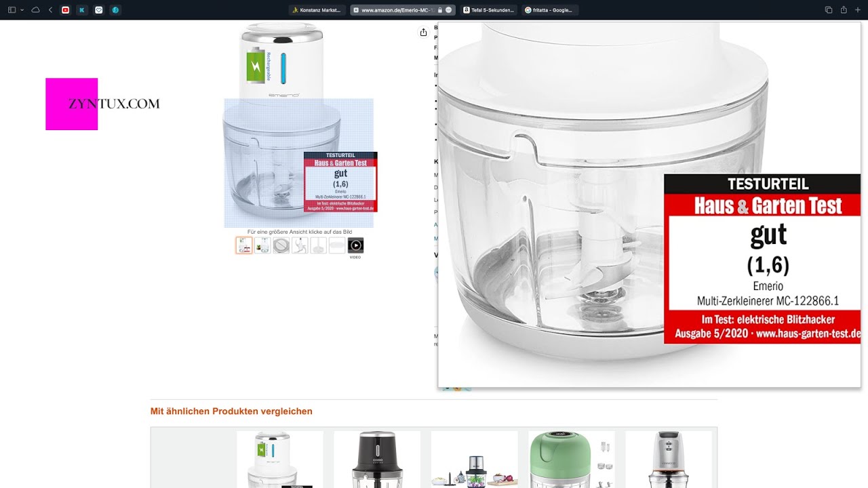The image size is (868, 488).
Task: Select the sixth product thumbnail
Action: pos(337,245)
